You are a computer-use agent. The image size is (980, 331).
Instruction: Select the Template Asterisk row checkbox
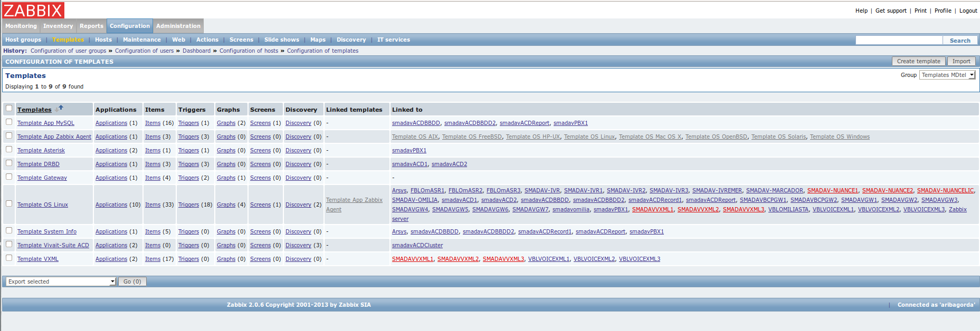9,149
